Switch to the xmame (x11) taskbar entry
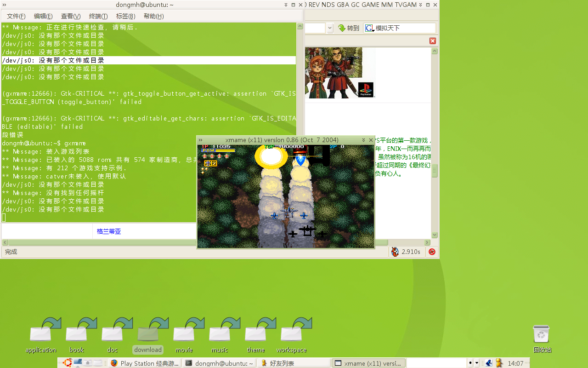 click(x=368, y=363)
